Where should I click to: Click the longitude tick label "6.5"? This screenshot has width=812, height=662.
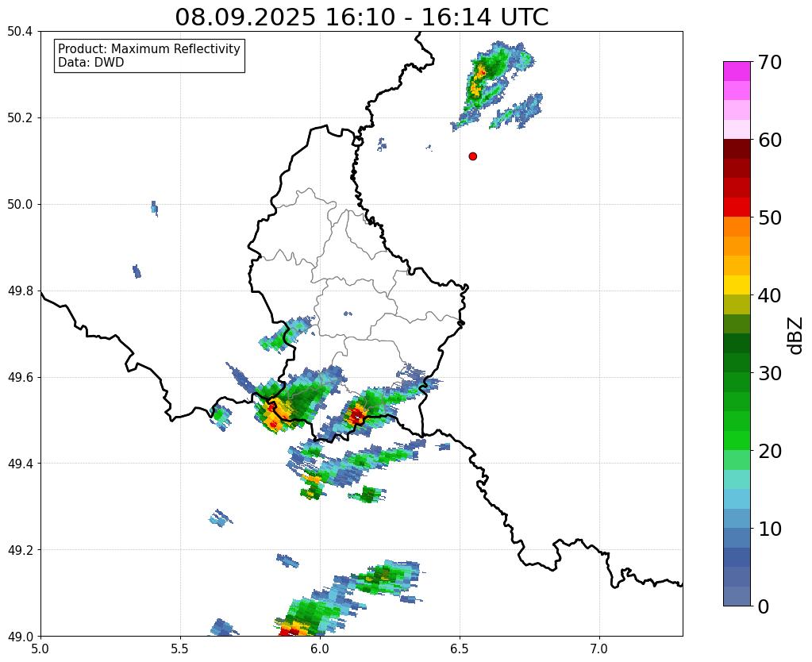[x=460, y=649]
